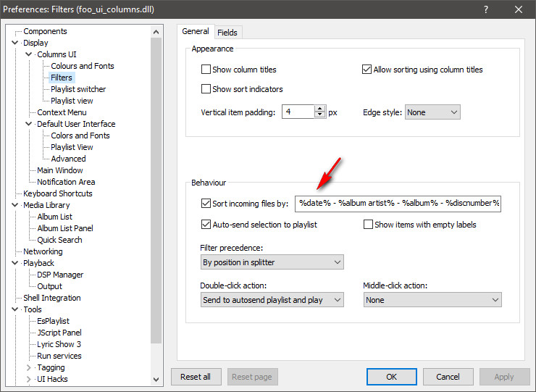The image size is (536, 392).
Task: Enable Show items with empty labels
Action: [368, 225]
